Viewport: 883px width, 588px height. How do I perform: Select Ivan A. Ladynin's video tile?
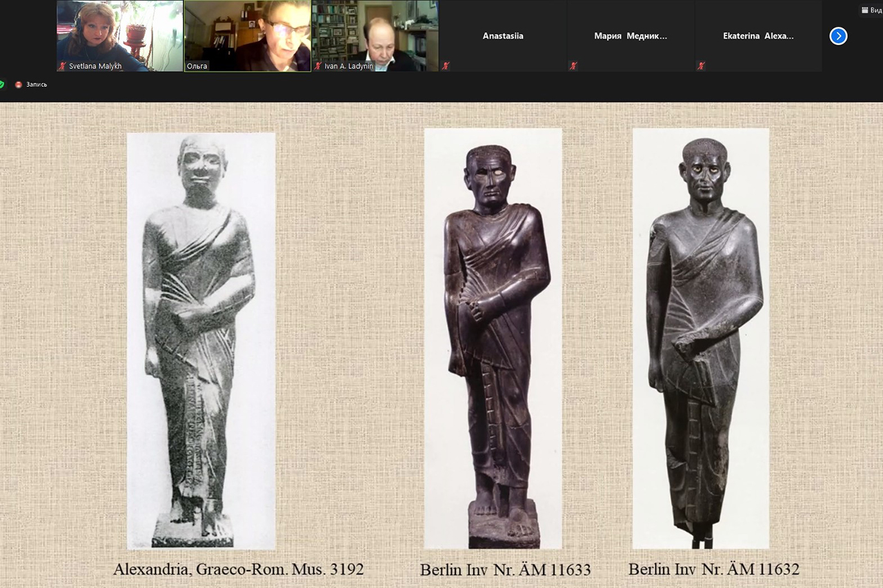[x=375, y=36]
